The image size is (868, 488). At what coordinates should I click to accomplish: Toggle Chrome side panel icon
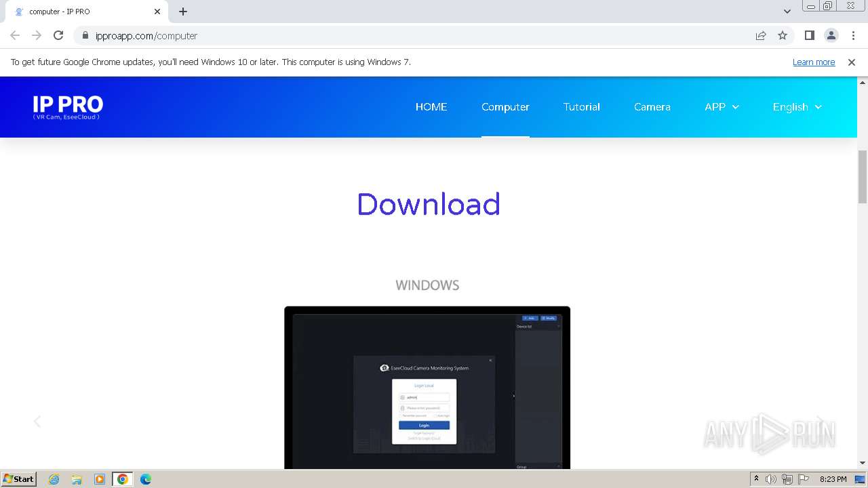click(809, 35)
